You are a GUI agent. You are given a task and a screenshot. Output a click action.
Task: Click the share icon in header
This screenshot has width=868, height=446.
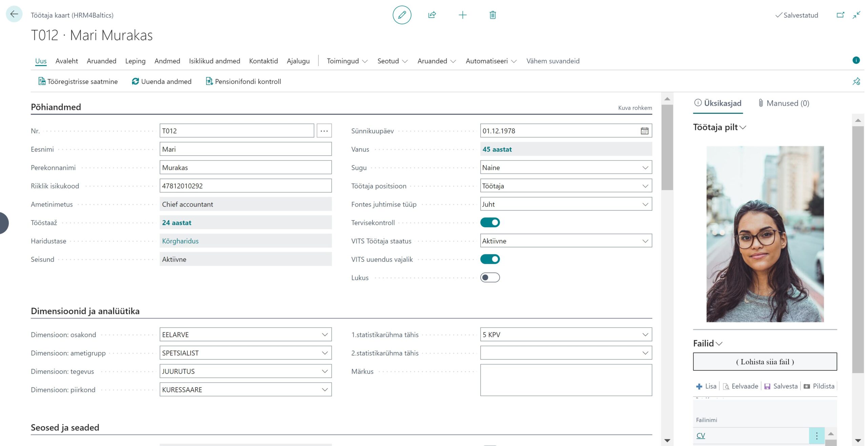tap(432, 15)
